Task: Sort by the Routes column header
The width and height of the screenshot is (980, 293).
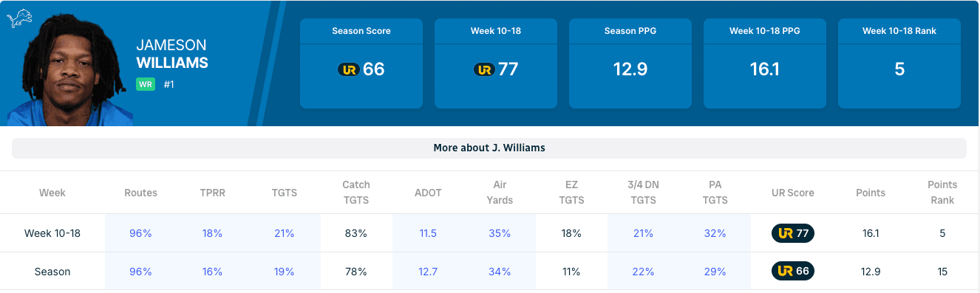Action: click(x=140, y=193)
